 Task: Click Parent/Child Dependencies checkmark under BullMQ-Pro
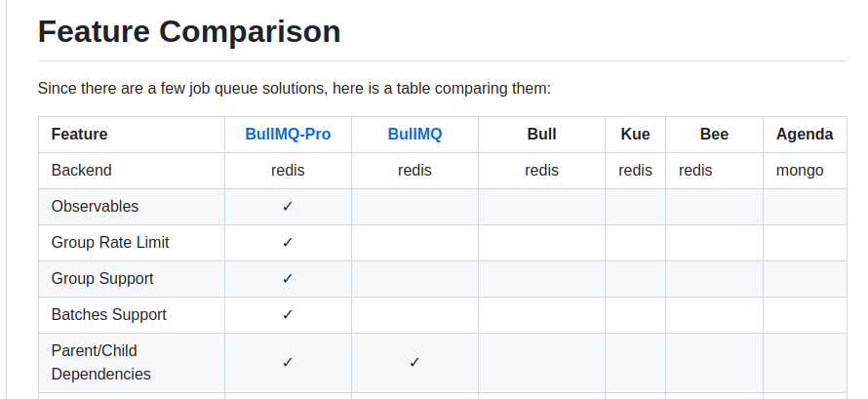pyautogui.click(x=288, y=362)
